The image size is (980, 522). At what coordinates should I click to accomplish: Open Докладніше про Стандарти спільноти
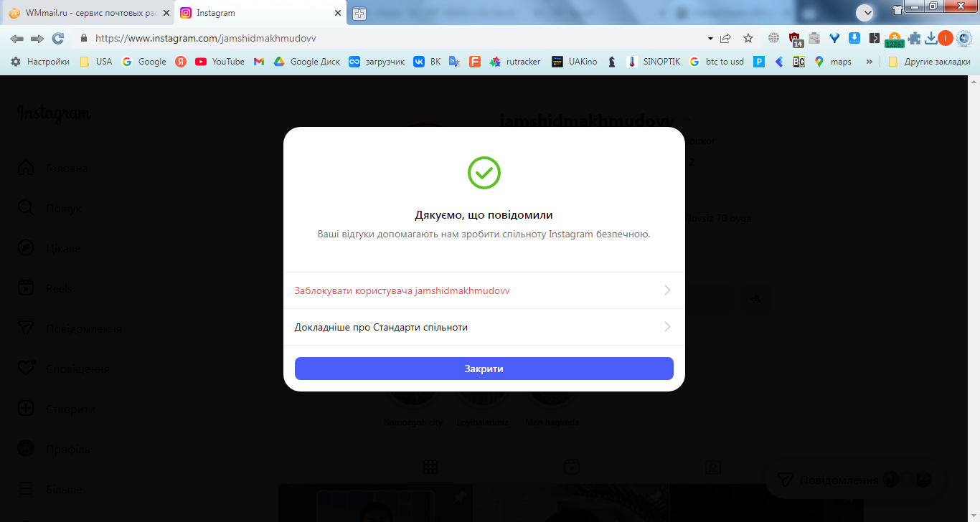484,327
